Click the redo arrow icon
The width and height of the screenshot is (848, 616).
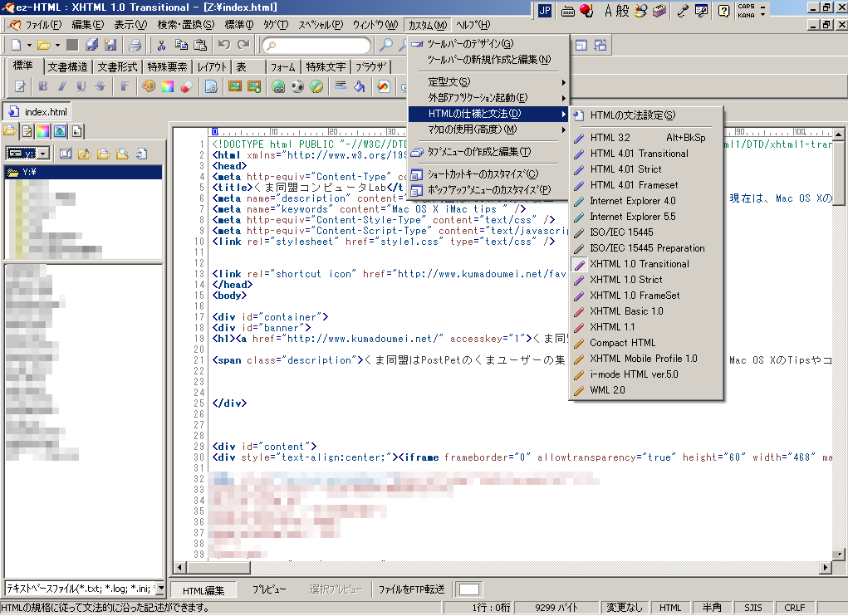click(x=243, y=46)
